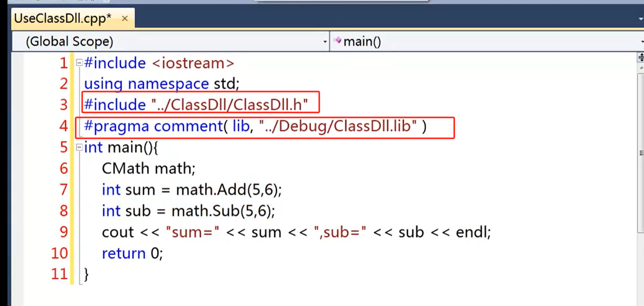Click the '"sum="' string literal
Image resolution: width=644 pixels, height=306 pixels.
pos(193,232)
